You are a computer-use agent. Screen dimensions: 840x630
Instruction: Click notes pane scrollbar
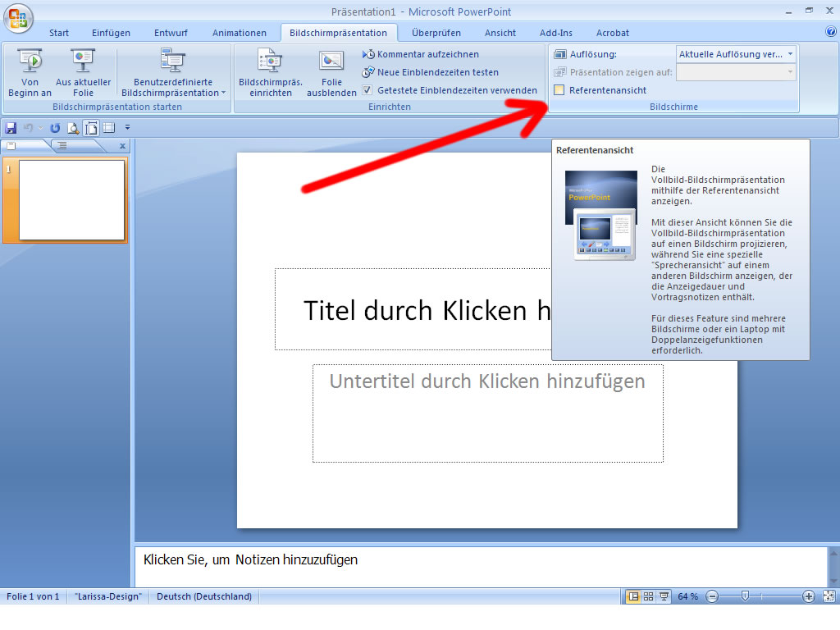833,566
